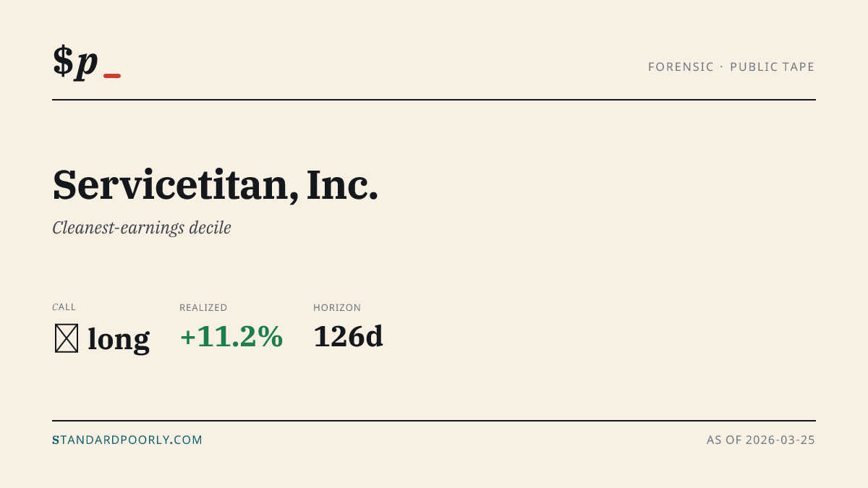Click the teal S in STANDARDPOORLY.COM
Screen dimensions: 868x488
[56, 440]
